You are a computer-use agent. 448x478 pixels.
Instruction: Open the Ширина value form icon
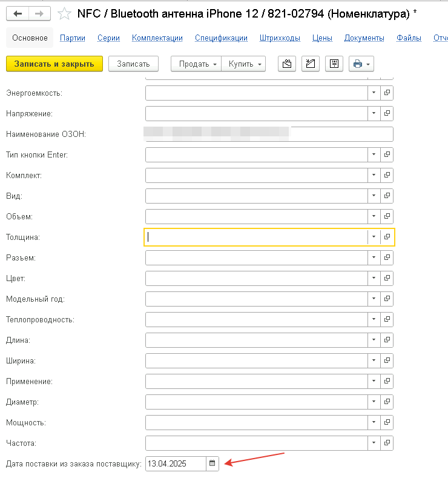coord(387,360)
